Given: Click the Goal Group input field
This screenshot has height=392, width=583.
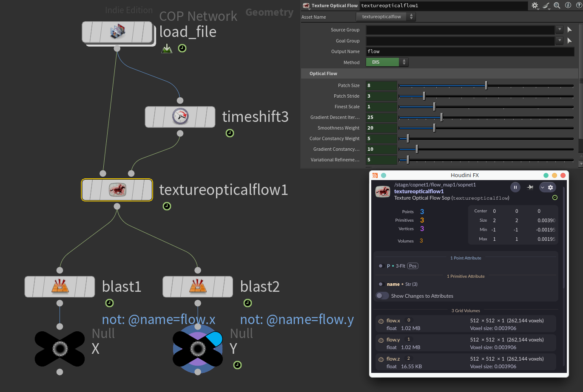Looking at the screenshot, I should pyautogui.click(x=460, y=41).
